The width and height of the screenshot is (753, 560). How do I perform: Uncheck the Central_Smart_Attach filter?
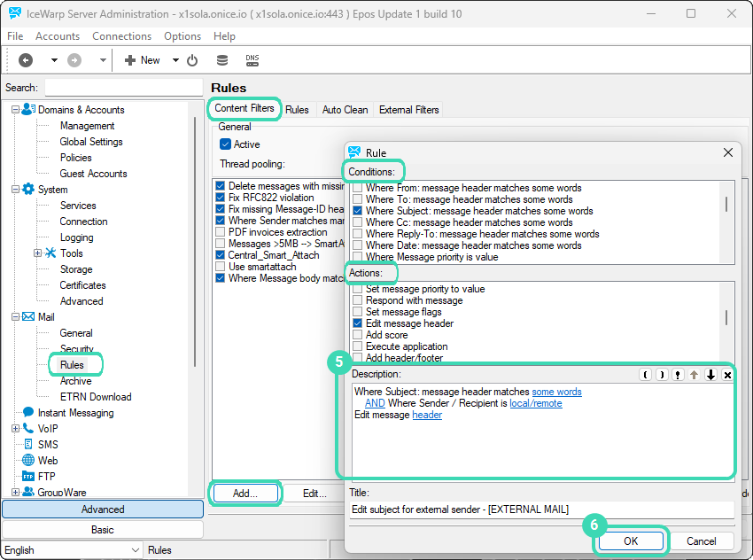pyautogui.click(x=220, y=255)
